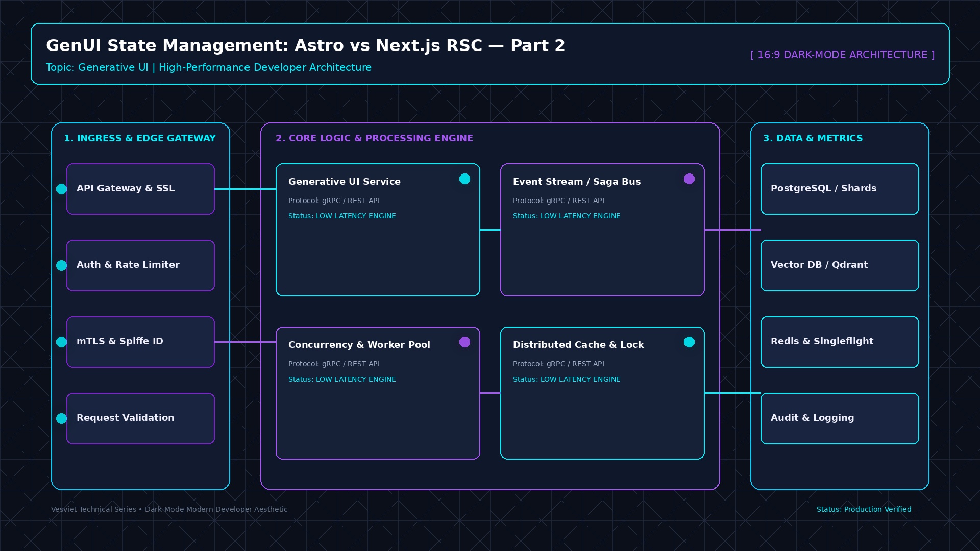Image resolution: width=980 pixels, height=551 pixels.
Task: Click purple status dot in Event Stream card
Action: click(689, 179)
